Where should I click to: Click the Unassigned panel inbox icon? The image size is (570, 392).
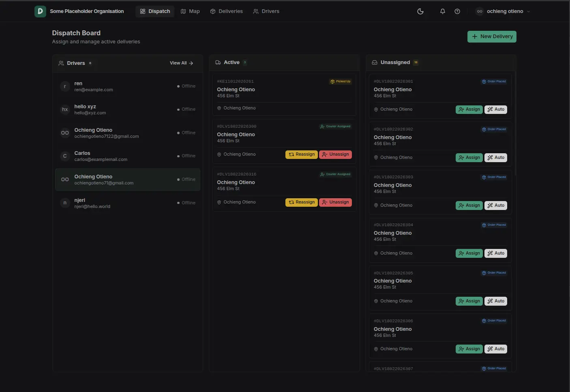[375, 62]
